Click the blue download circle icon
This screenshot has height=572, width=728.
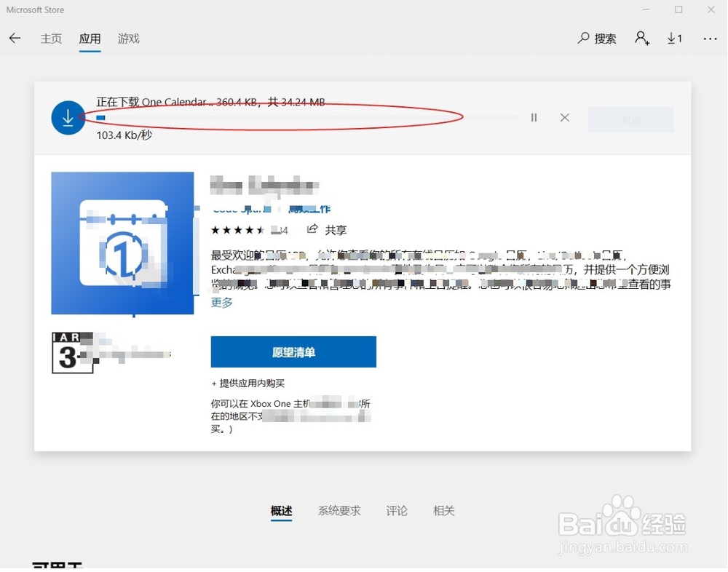coord(68,118)
